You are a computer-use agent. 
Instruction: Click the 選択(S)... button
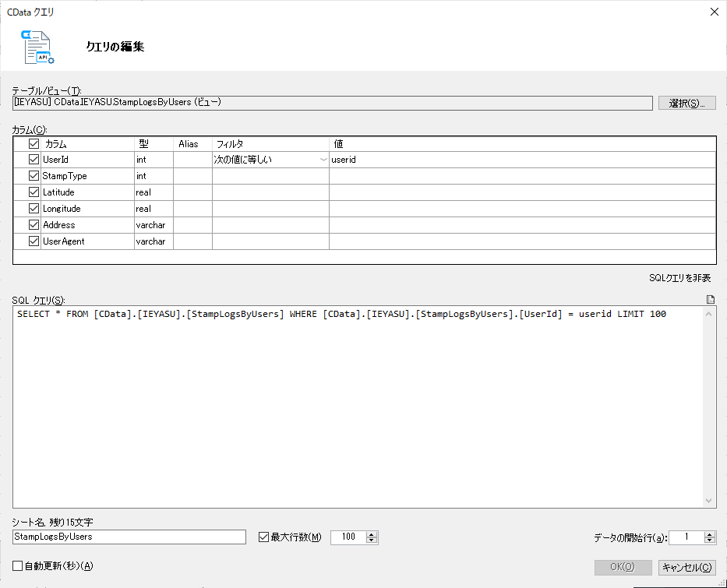click(x=686, y=103)
